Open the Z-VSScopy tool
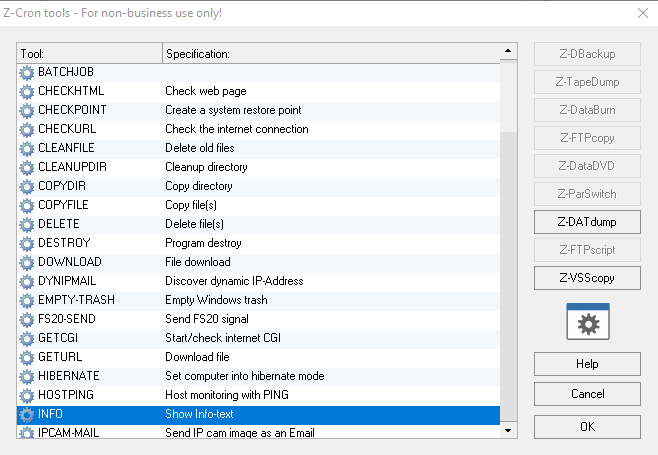The height and width of the screenshot is (455, 658). click(x=587, y=278)
